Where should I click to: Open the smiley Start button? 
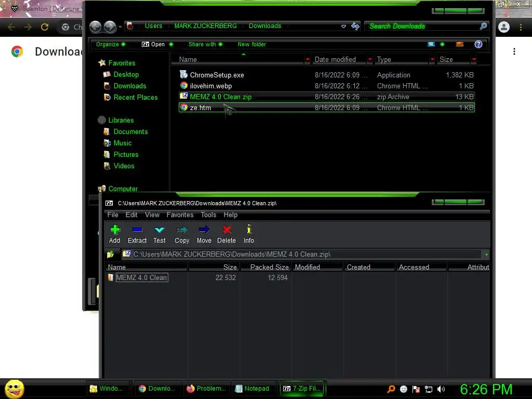tap(14, 389)
